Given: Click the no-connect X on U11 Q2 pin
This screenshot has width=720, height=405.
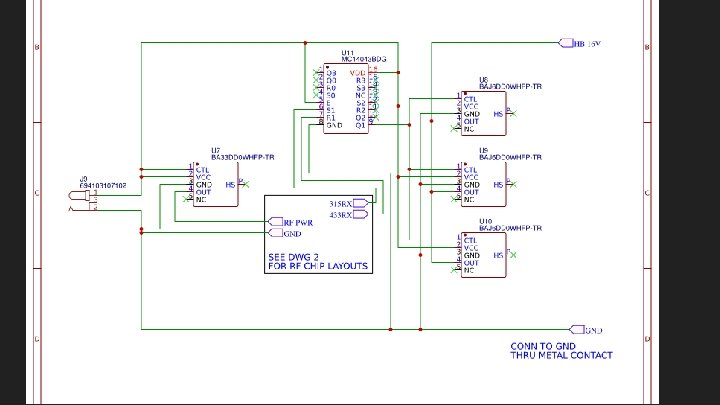Looking at the screenshot, I should [x=376, y=118].
